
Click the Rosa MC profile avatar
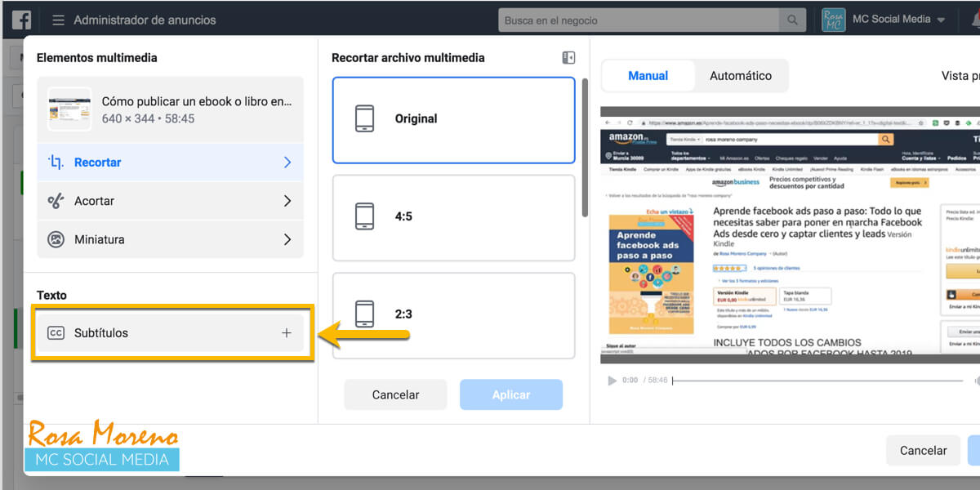833,20
